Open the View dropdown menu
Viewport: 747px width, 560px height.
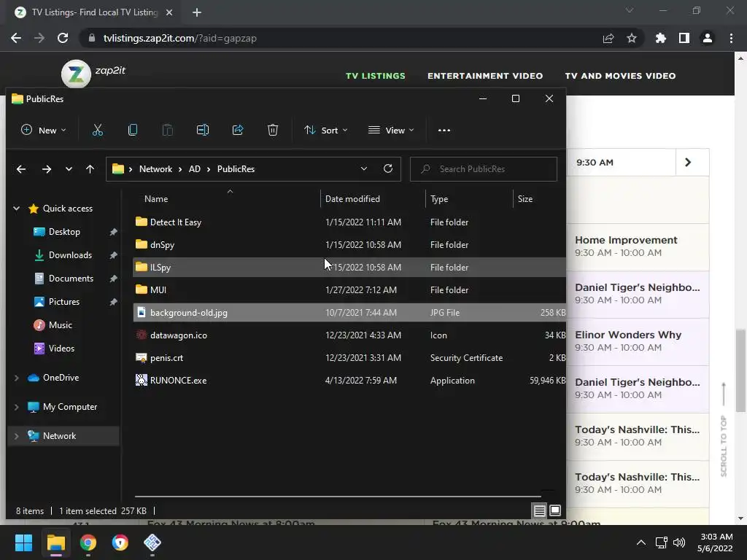pos(392,130)
